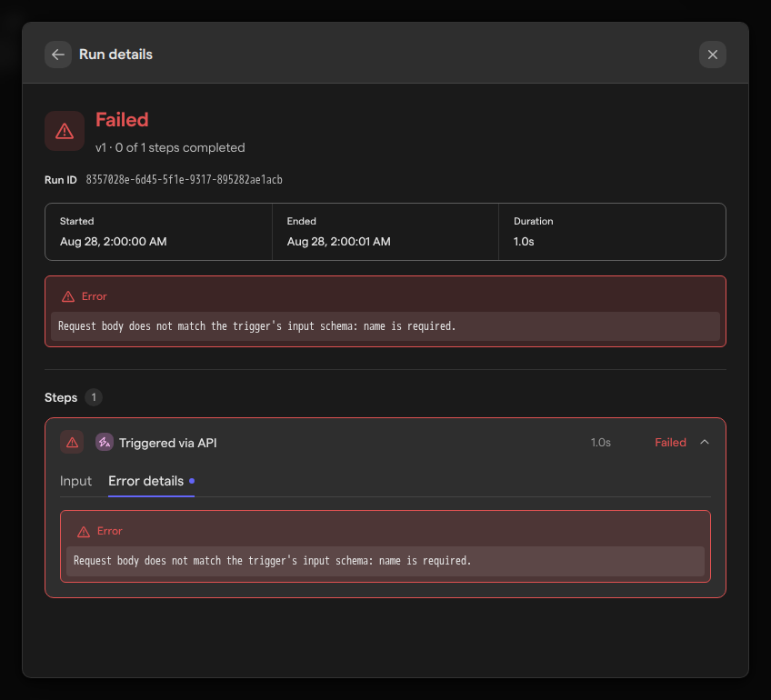
Task: Click the Ended time Aug 28, 2:00:01 AM
Action: (339, 242)
